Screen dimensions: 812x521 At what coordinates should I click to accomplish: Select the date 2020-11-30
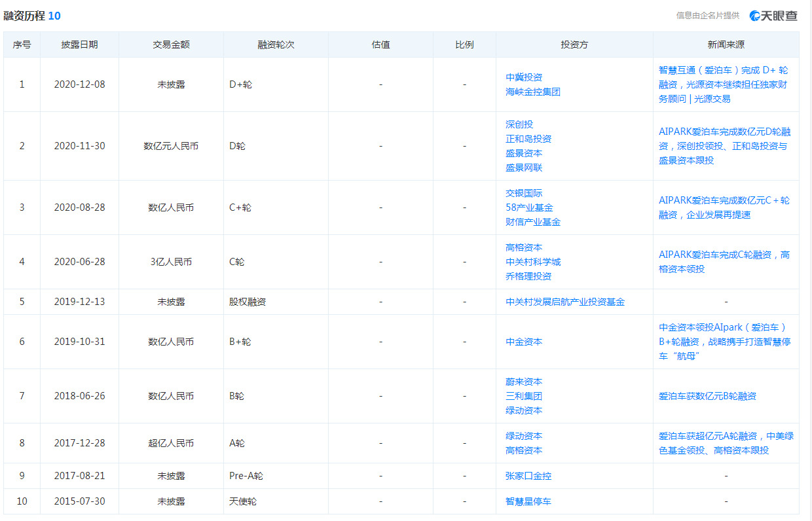(79, 146)
